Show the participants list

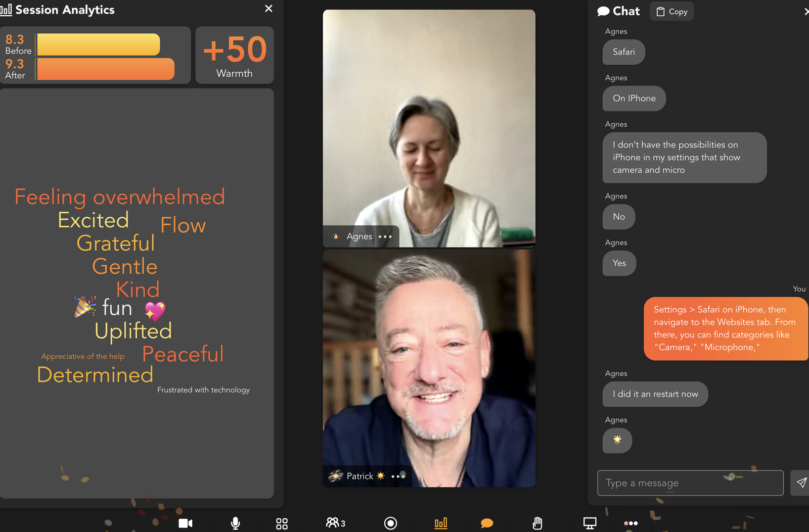pyautogui.click(x=335, y=523)
